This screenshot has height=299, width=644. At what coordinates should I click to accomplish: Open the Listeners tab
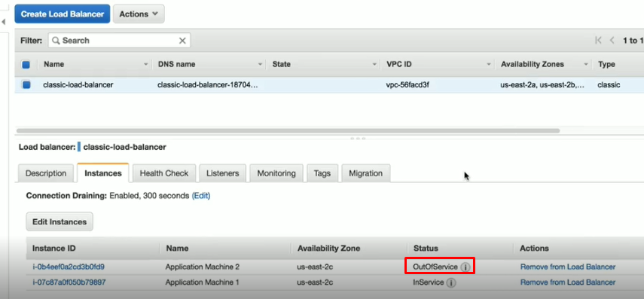coord(223,173)
